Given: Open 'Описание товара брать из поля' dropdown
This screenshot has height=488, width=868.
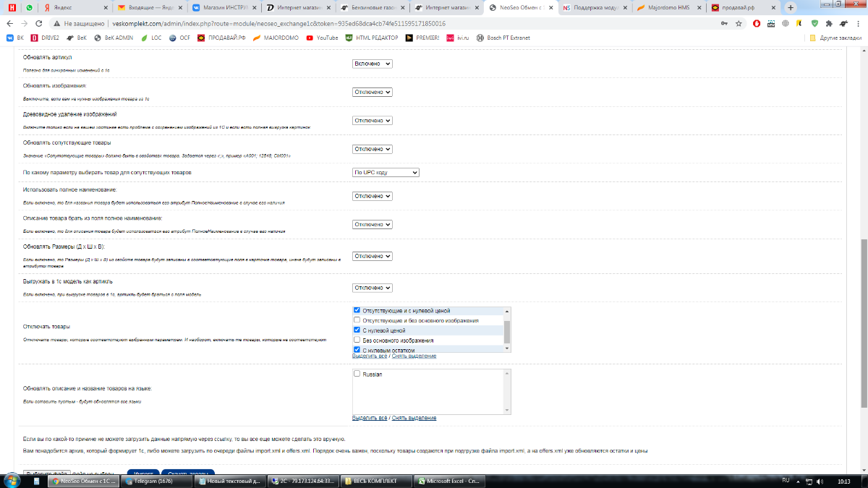Looking at the screenshot, I should coord(372,224).
